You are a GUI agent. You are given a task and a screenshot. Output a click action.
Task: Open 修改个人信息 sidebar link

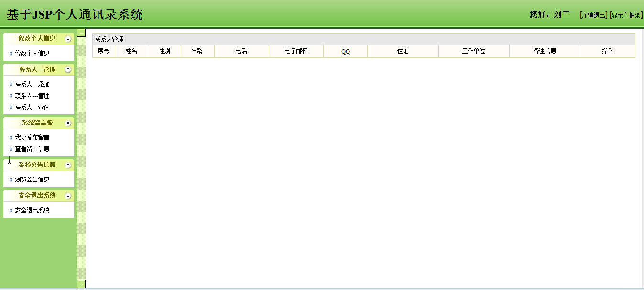[33, 54]
